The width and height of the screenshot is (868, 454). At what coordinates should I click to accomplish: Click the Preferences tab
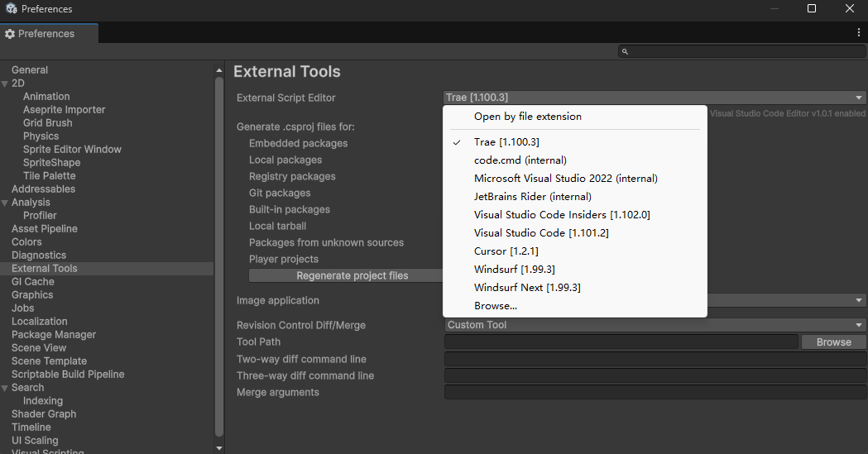coord(50,34)
